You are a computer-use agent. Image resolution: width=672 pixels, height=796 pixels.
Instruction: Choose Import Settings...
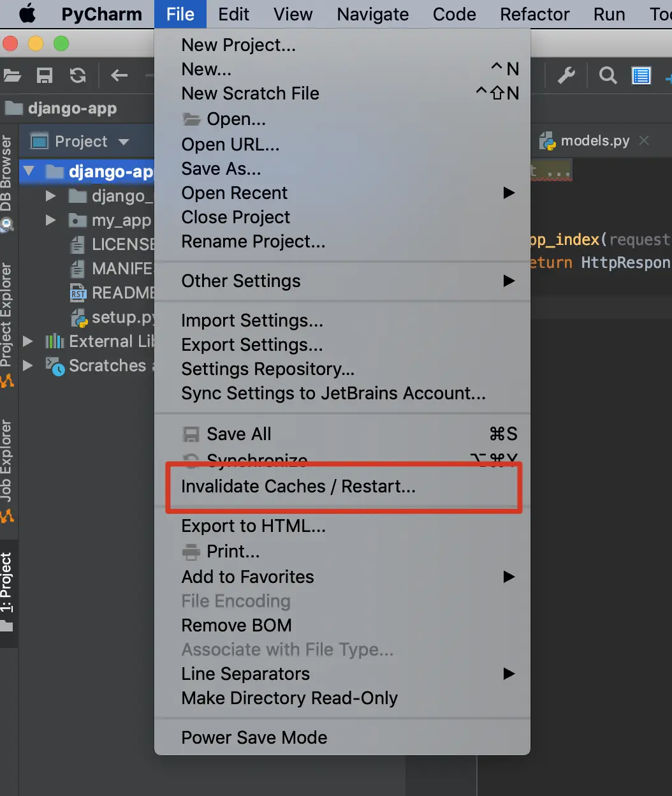pyautogui.click(x=342, y=320)
